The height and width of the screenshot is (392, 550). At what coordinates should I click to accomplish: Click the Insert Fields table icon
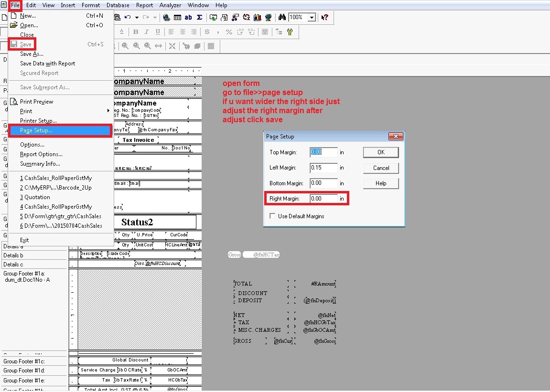click(177, 18)
